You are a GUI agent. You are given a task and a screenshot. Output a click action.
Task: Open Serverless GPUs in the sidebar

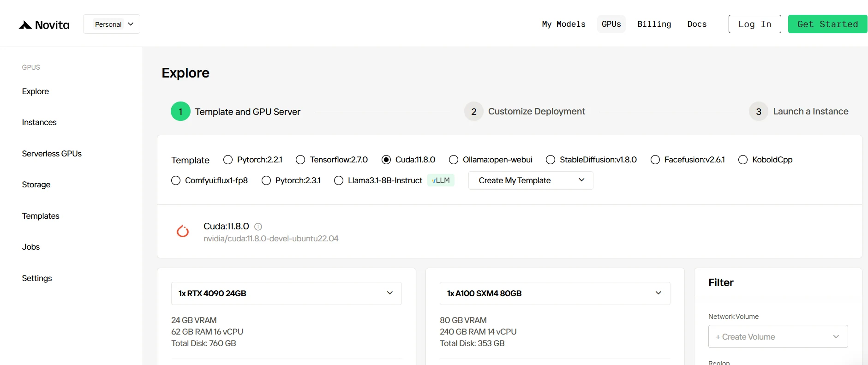point(52,154)
